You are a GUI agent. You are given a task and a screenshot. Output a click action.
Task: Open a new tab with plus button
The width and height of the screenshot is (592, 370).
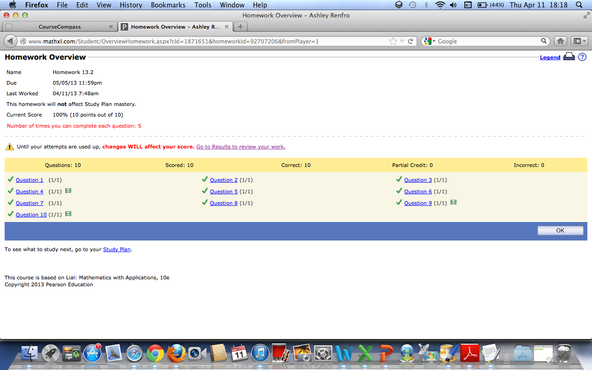tap(240, 26)
